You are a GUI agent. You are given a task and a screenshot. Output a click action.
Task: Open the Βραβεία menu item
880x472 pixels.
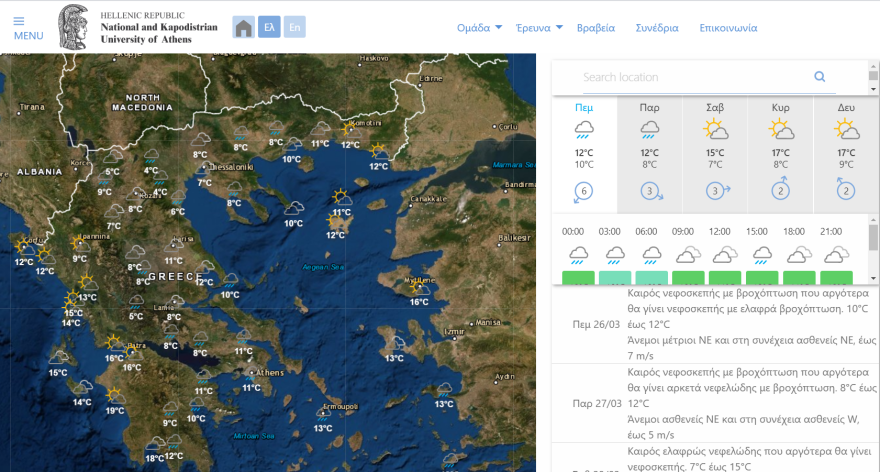(x=596, y=28)
